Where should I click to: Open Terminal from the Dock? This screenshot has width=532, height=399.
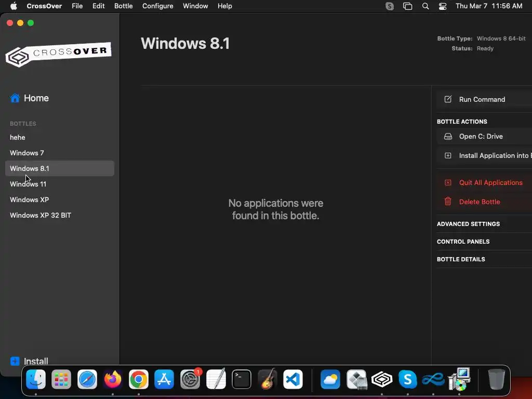coord(242,379)
